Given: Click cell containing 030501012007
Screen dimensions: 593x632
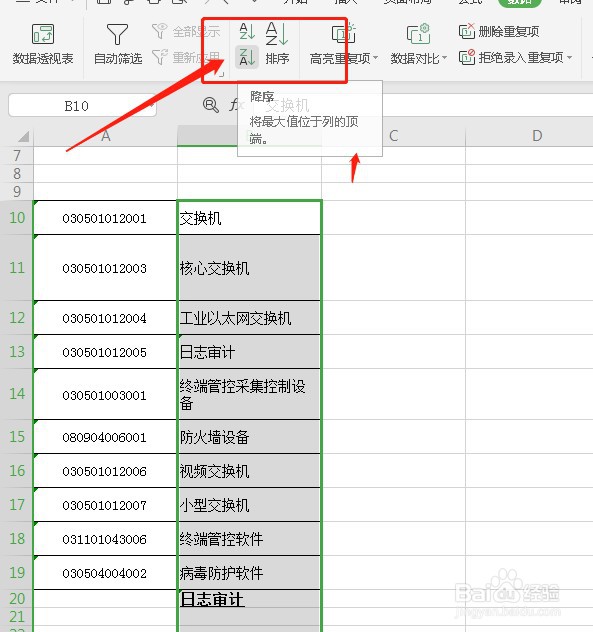Looking at the screenshot, I should tap(105, 505).
